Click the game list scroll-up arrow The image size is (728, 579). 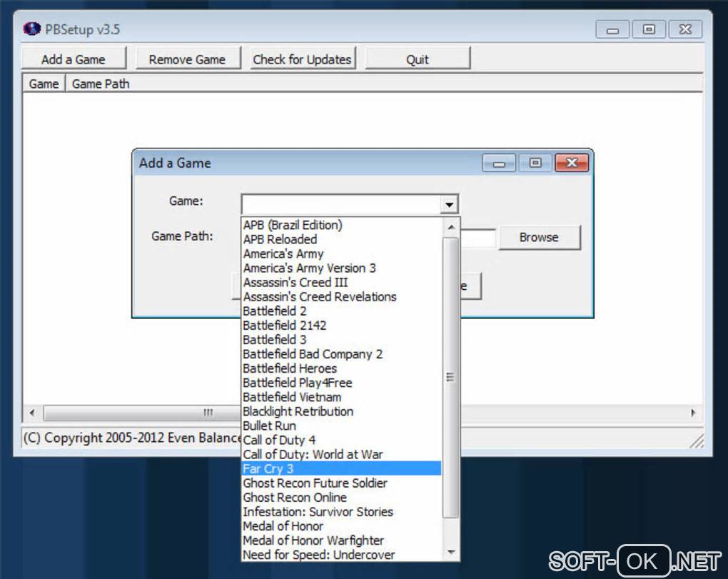pos(451,227)
